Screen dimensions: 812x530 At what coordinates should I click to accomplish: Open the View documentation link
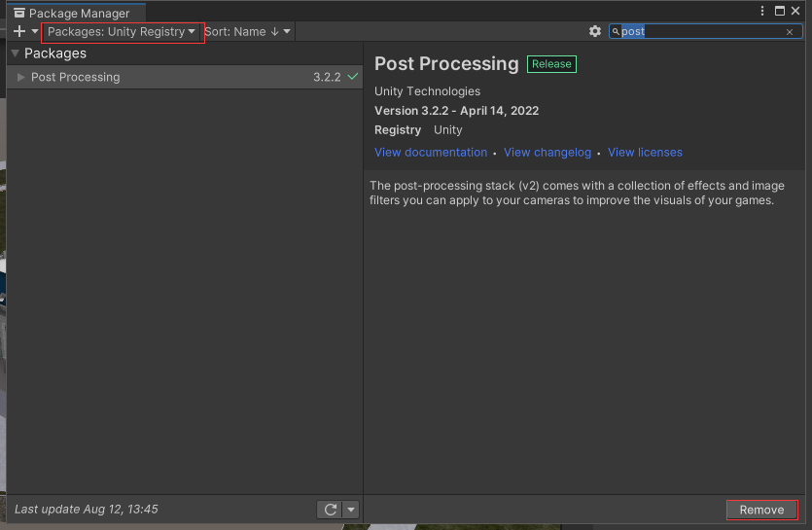pos(431,153)
